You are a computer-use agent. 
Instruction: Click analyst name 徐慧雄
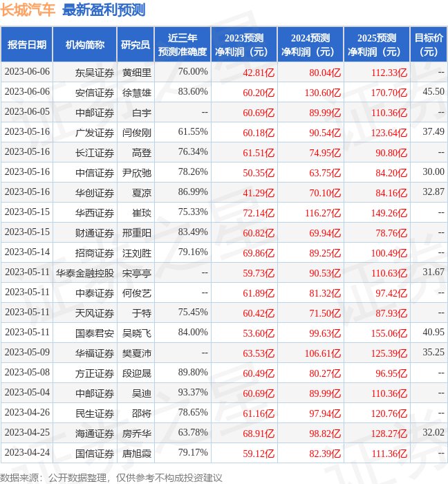pos(137,93)
